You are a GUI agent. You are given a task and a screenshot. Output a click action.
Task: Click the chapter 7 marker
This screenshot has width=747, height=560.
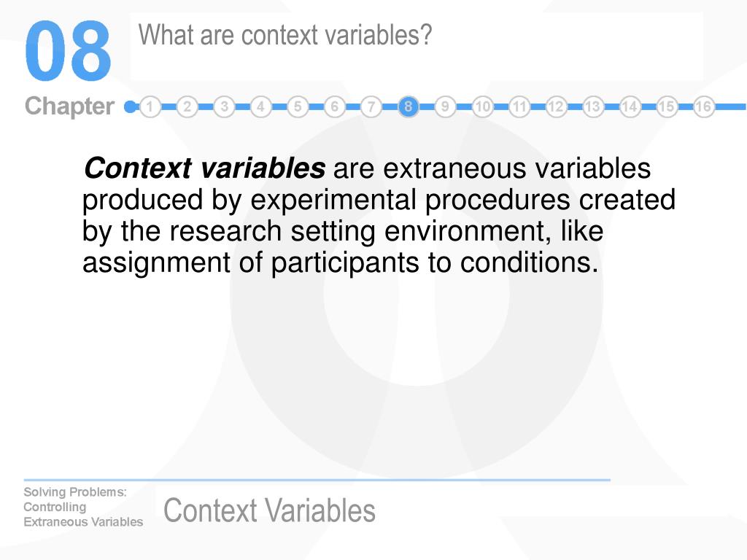(371, 106)
